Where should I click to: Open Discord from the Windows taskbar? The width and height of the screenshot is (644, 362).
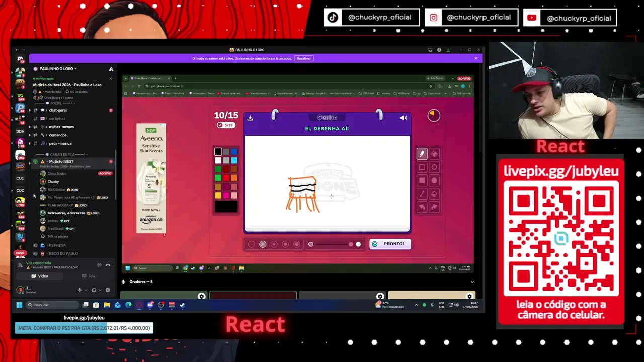(150, 305)
